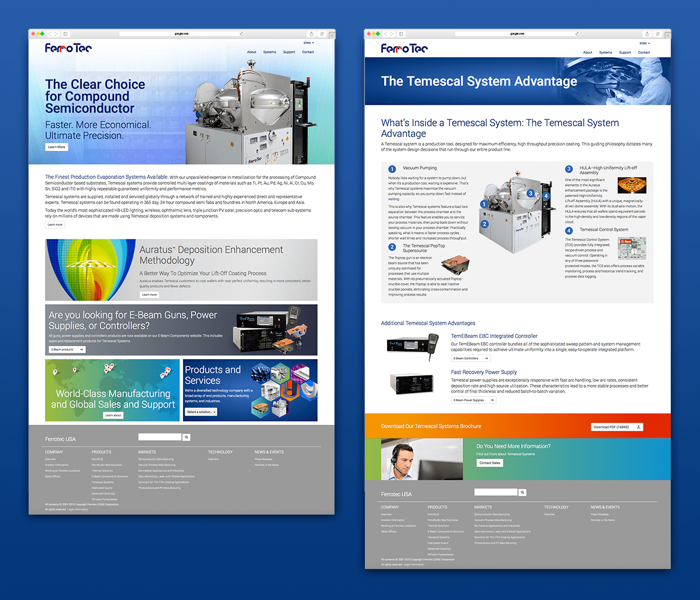This screenshot has height=600, width=700.
Task: Add new tab in left browser window
Action: pos(332,35)
